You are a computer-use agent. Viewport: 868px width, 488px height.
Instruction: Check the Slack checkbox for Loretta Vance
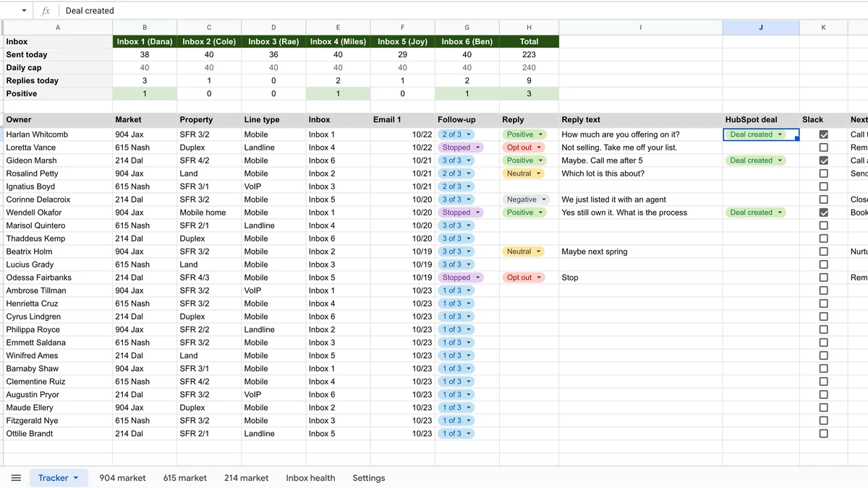point(823,147)
